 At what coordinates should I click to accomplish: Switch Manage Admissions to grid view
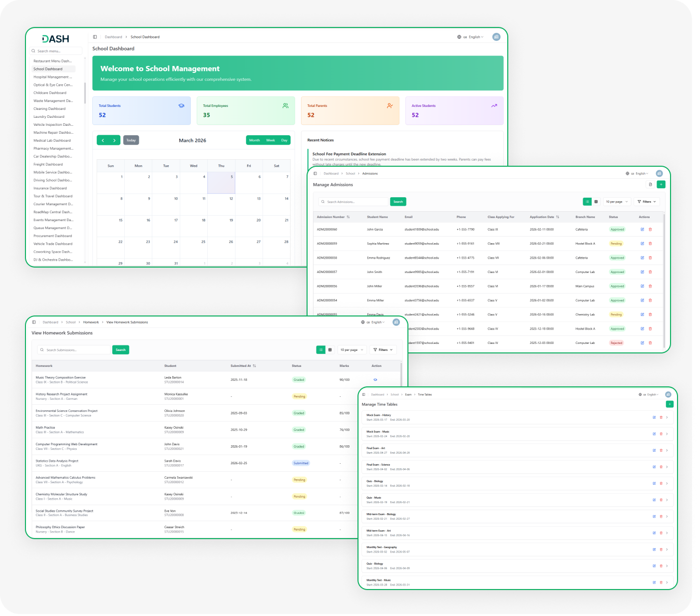click(x=596, y=202)
